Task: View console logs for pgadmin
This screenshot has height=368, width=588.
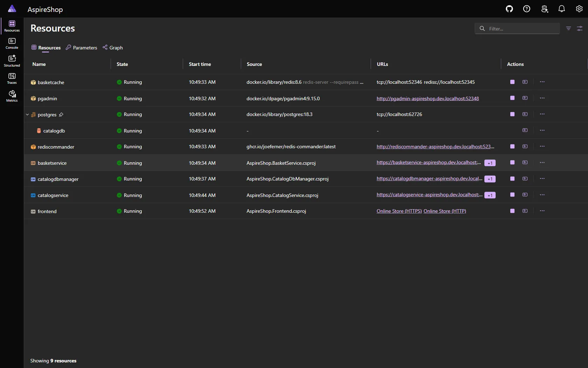Action: [x=525, y=98]
